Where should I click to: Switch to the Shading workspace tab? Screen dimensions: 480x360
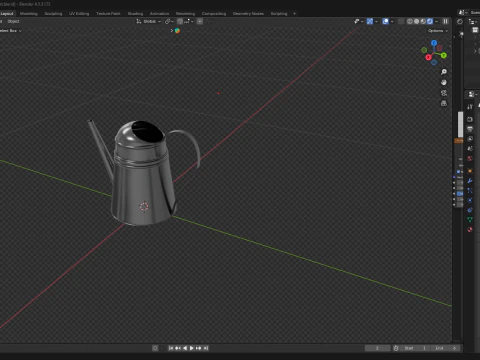point(135,14)
